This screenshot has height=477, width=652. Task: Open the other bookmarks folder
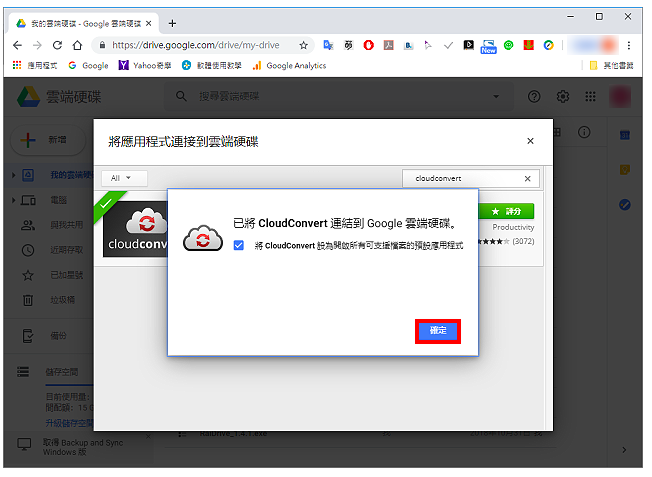(611, 65)
